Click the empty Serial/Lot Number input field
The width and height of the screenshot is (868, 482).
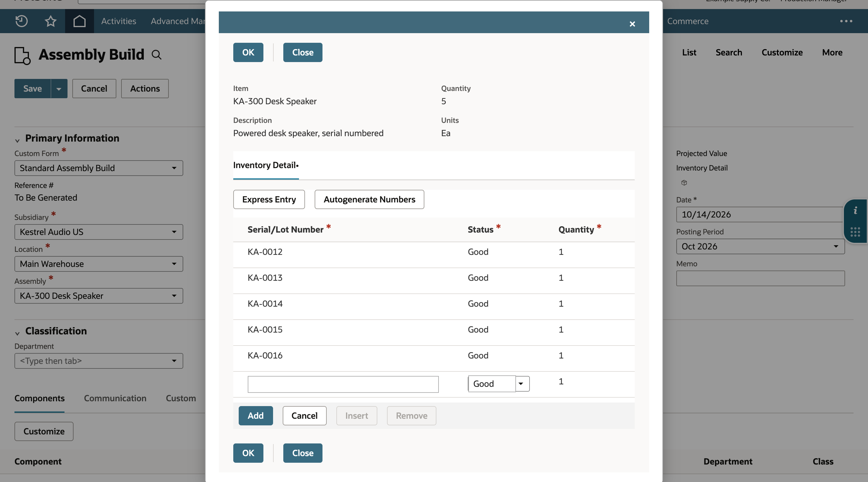pyautogui.click(x=343, y=384)
